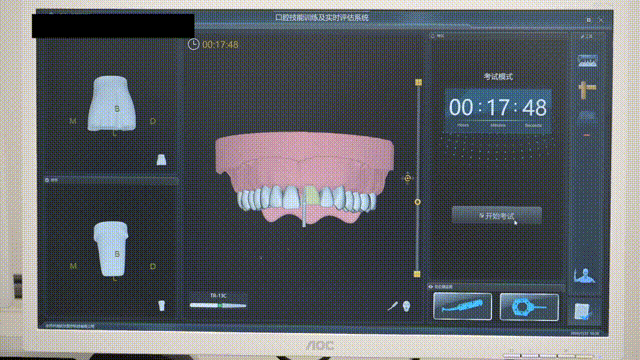Click the small crown-up tooth thumbnail
This screenshot has width=640, height=360.
[161, 160]
